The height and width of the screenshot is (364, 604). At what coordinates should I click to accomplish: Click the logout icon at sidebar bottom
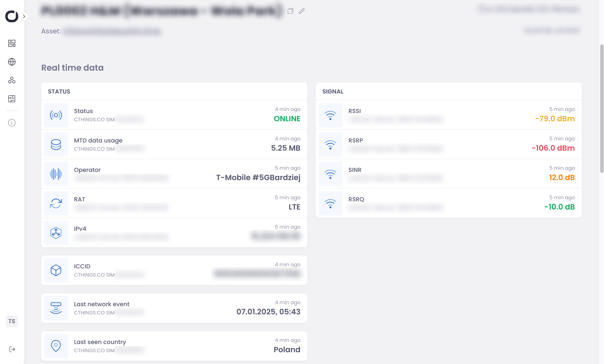(x=12, y=349)
